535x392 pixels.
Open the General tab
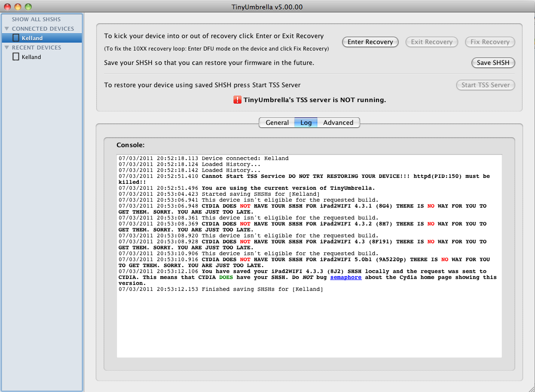click(x=277, y=122)
